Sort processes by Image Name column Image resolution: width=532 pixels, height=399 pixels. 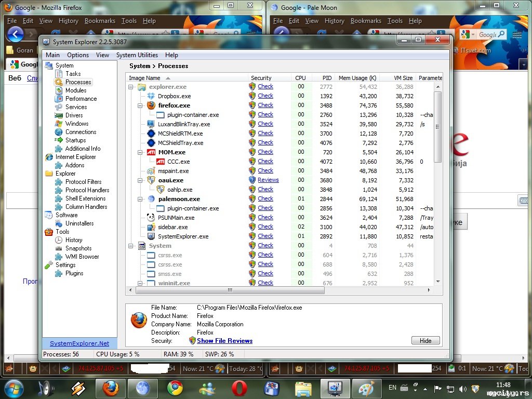coord(187,78)
